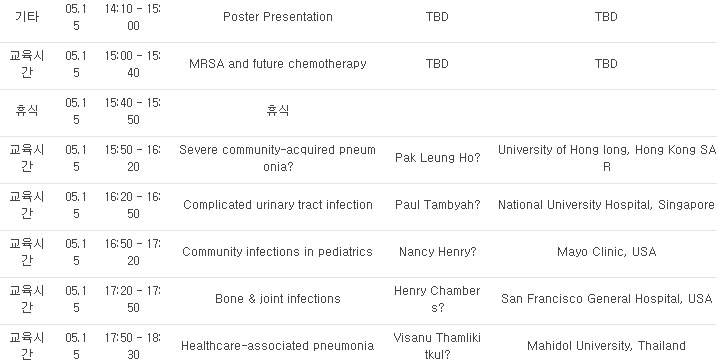This screenshot has height=364, width=724.
Task: Select MRSA and future chemotherapy session
Action: tap(278, 64)
